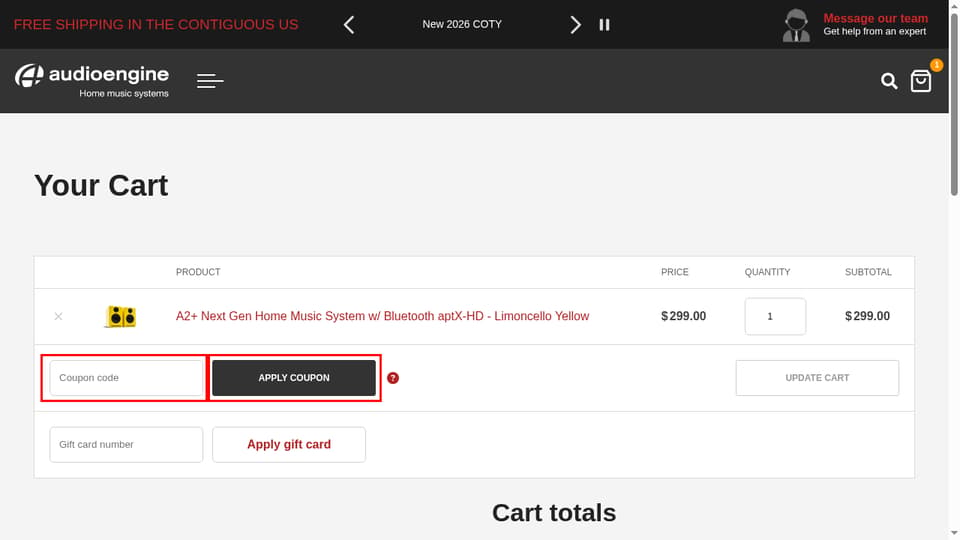Show the next announcement with the right arrow

coord(575,24)
